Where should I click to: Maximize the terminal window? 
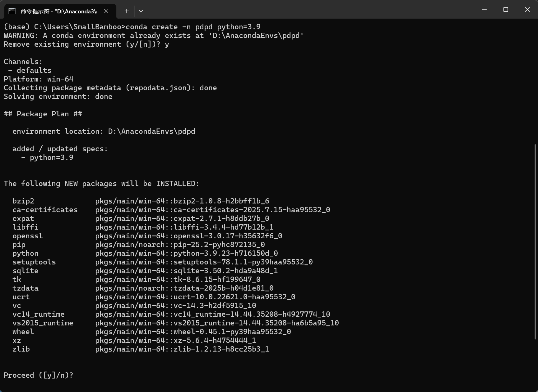point(506,10)
